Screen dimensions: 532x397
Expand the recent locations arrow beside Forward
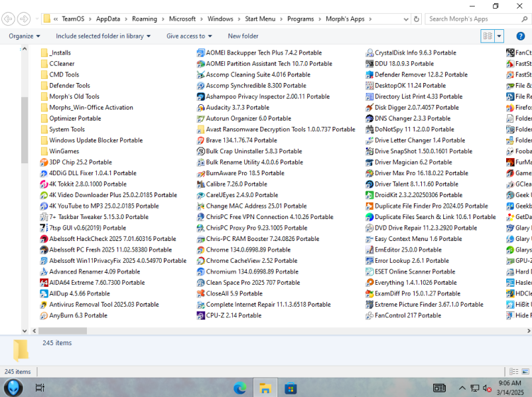[x=37, y=19]
